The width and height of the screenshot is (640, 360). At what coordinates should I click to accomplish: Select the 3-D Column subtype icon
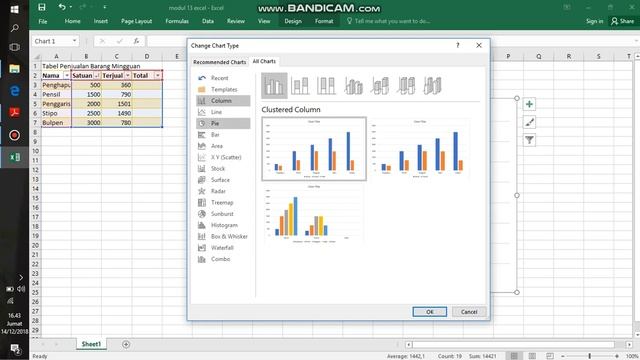tap(433, 86)
